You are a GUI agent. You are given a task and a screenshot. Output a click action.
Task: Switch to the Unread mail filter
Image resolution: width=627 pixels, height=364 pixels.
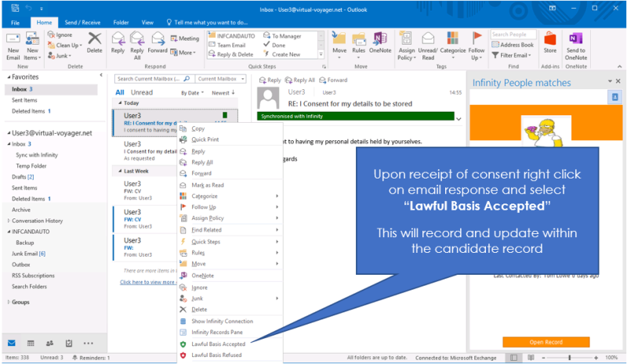(142, 92)
